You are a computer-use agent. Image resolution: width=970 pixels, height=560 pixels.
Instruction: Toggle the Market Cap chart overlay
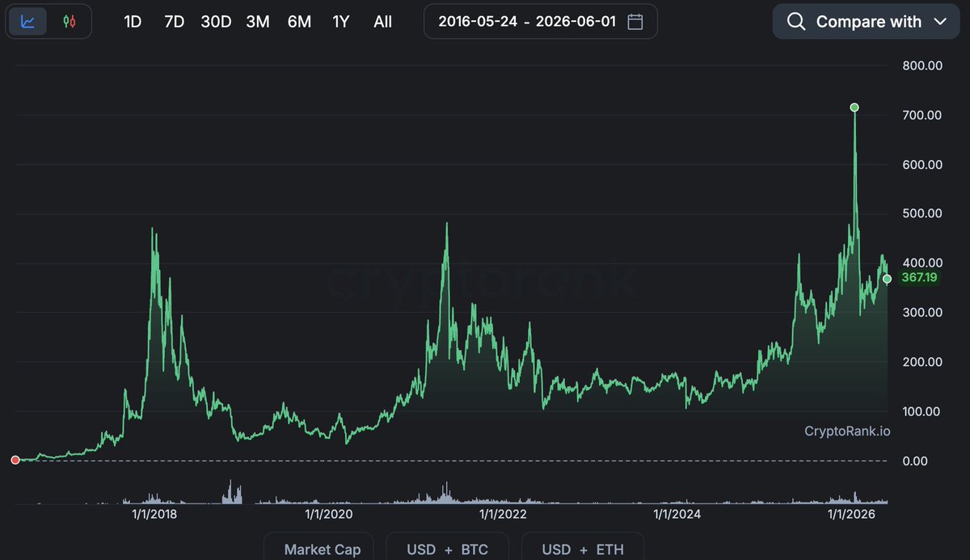coord(318,547)
